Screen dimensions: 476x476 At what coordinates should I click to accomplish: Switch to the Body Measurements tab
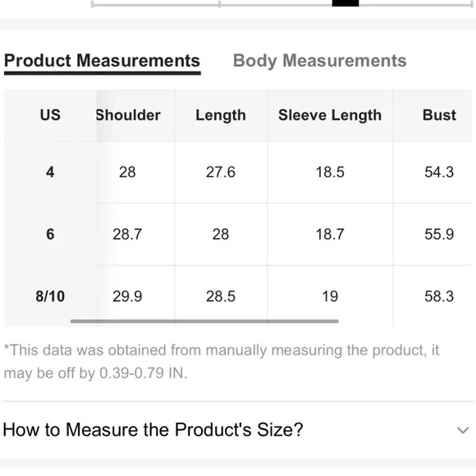(x=320, y=61)
